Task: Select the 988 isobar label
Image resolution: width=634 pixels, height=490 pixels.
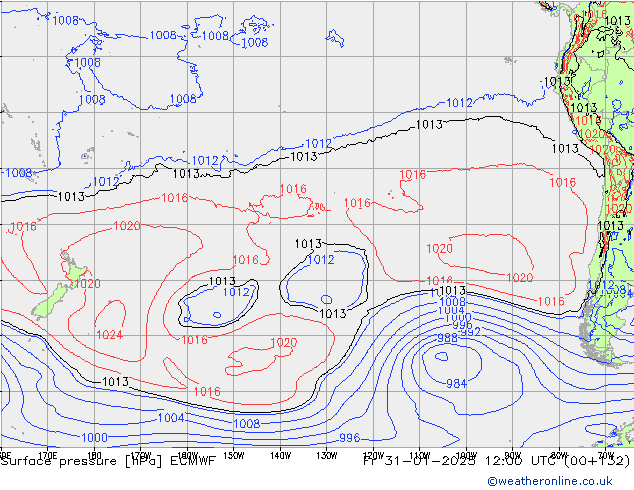Action: pyautogui.click(x=448, y=338)
